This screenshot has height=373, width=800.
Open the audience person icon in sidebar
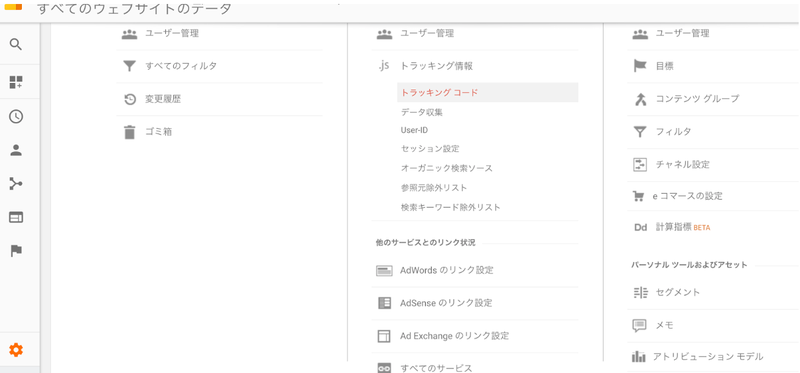(16, 150)
